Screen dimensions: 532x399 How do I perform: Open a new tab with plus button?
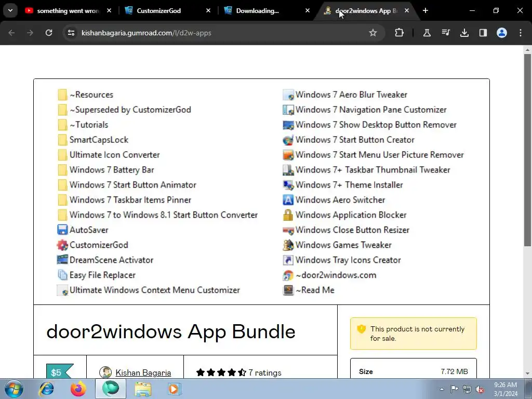tap(425, 10)
